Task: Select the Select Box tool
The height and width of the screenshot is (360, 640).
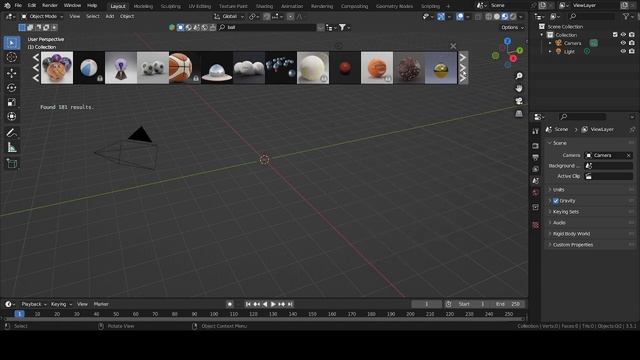Action: [12, 43]
